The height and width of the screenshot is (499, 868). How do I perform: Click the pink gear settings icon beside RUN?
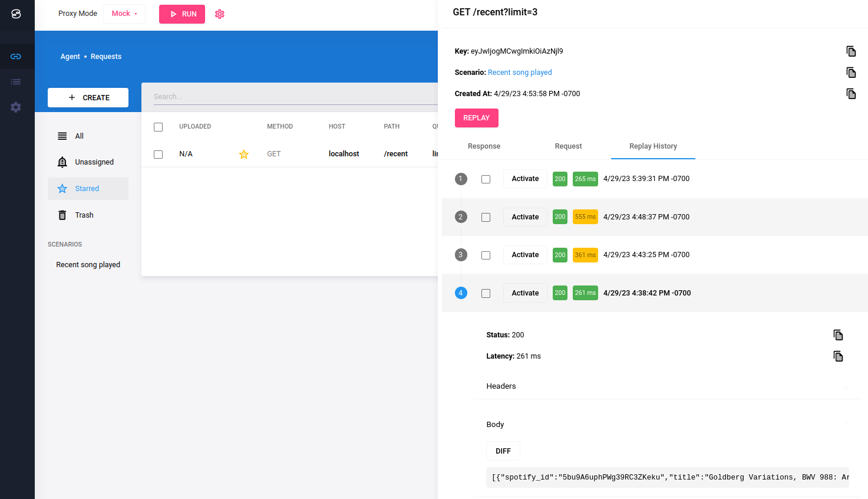click(x=220, y=14)
